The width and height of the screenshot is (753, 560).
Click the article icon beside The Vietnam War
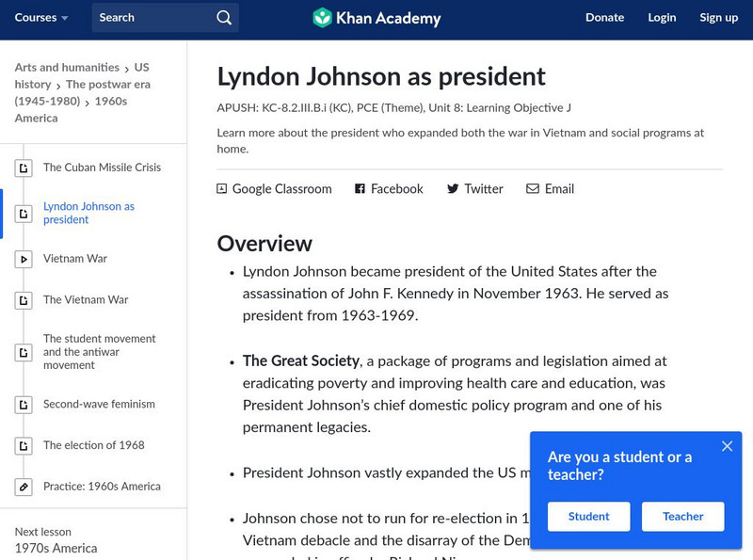(23, 300)
